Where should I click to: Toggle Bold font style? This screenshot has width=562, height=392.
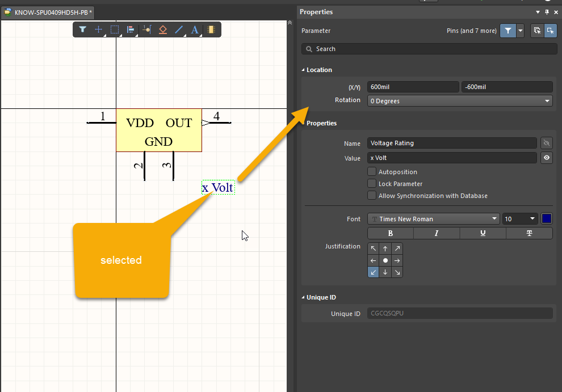[391, 233]
